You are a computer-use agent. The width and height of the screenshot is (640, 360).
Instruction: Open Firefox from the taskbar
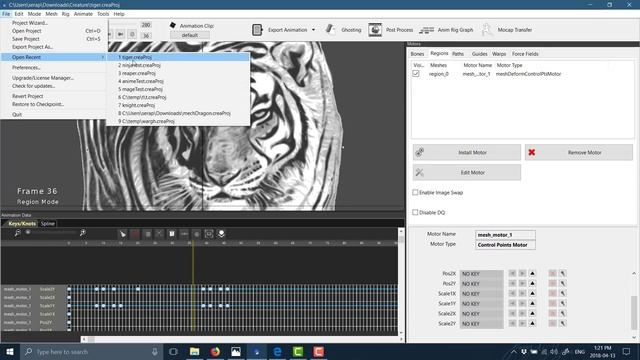215,351
